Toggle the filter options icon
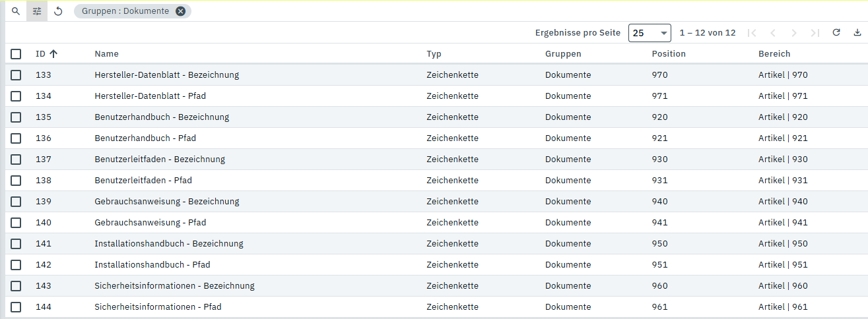 37,11
